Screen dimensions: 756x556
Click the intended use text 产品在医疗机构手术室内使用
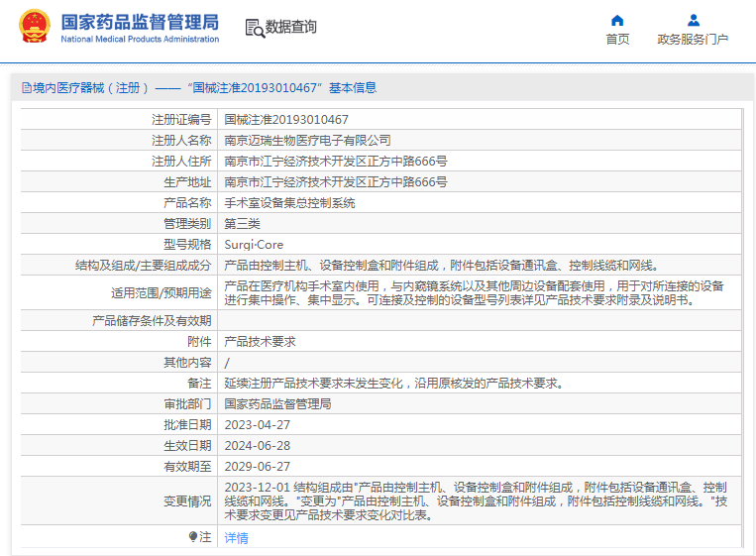coord(474,292)
